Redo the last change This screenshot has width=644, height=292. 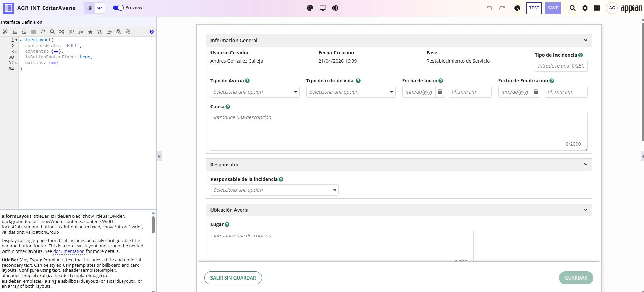[502, 8]
